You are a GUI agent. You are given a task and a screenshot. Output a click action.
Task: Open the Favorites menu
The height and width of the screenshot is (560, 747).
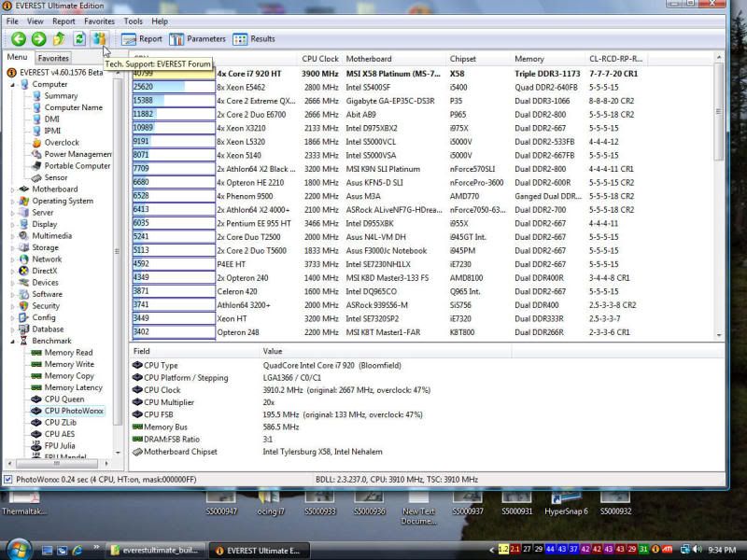point(99,21)
